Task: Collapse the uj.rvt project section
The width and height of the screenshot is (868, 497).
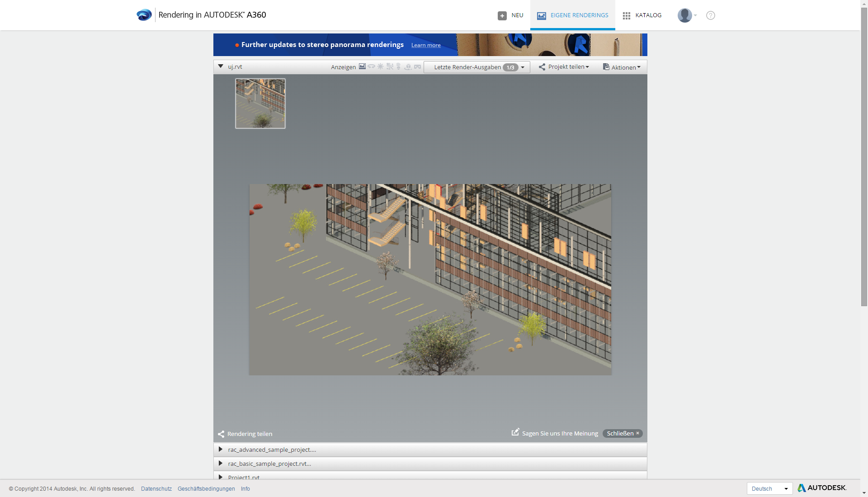Action: pos(221,66)
